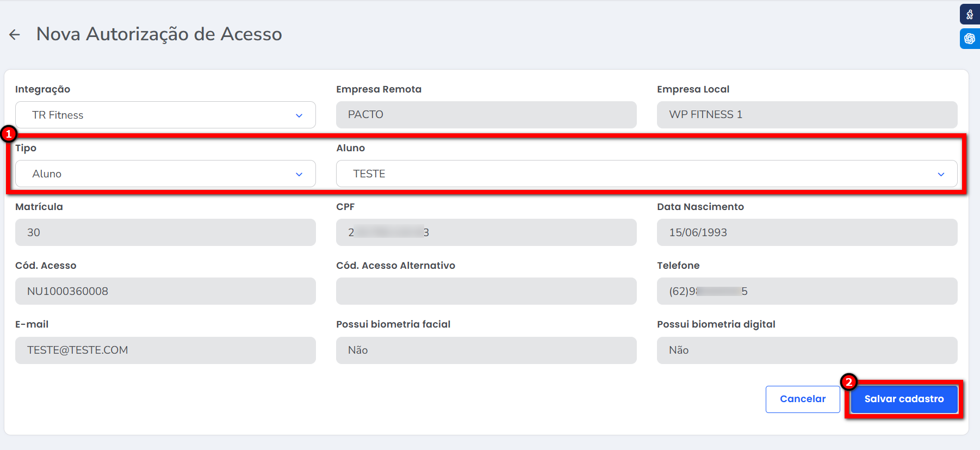
Task: Click the Salvar cadastro button
Action: [x=904, y=399]
